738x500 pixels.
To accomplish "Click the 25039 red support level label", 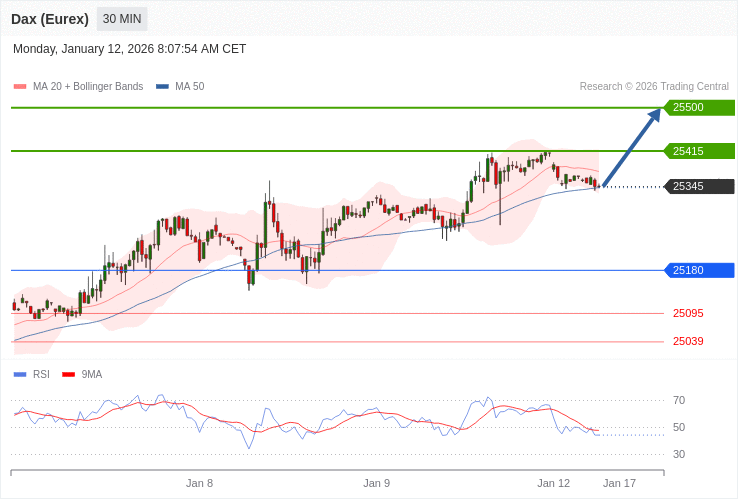I will (x=688, y=341).
